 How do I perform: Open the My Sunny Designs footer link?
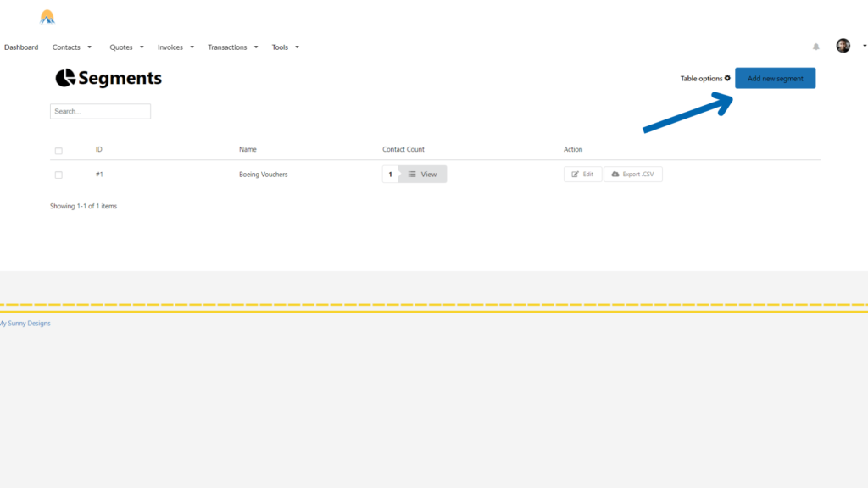click(x=25, y=324)
